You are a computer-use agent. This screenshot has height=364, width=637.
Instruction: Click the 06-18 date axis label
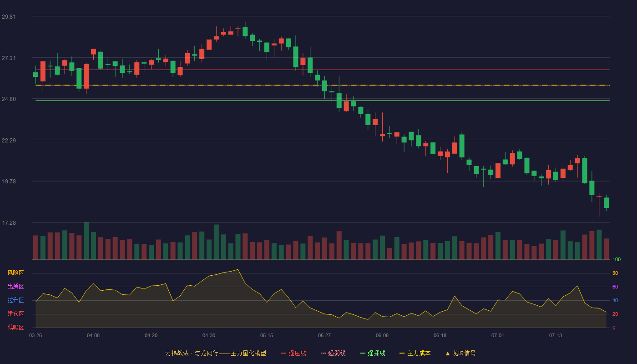click(x=440, y=335)
